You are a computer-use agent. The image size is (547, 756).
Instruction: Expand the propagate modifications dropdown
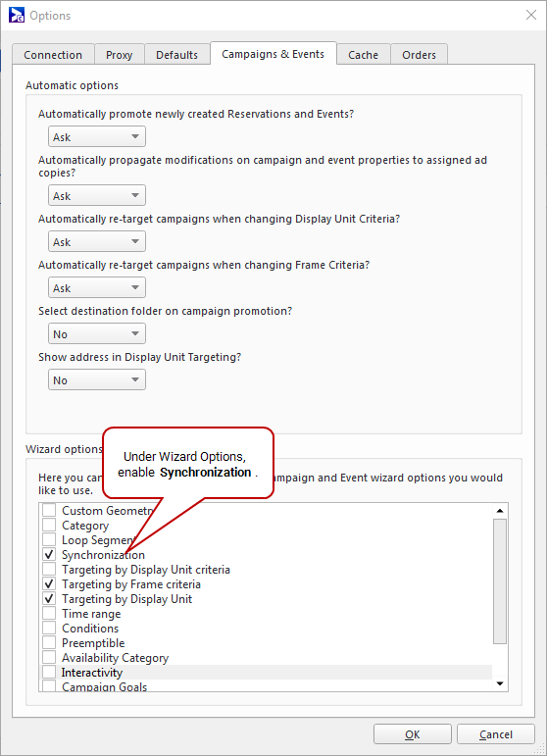[97, 196]
